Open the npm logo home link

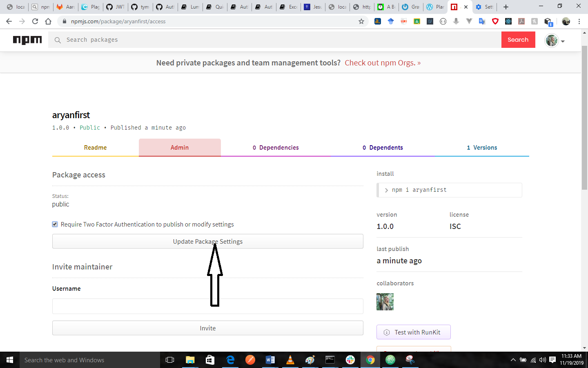coord(27,40)
